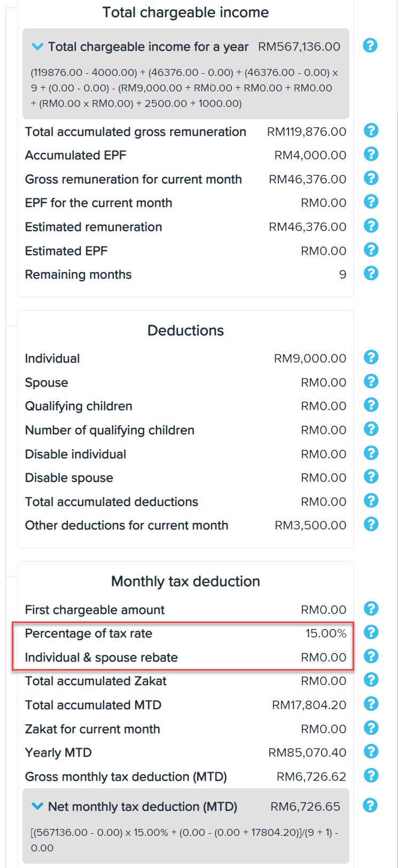Screen dimensions: 398x868
Task: Collapse Net monthly tax deduction (MTD) section
Action: point(37,806)
